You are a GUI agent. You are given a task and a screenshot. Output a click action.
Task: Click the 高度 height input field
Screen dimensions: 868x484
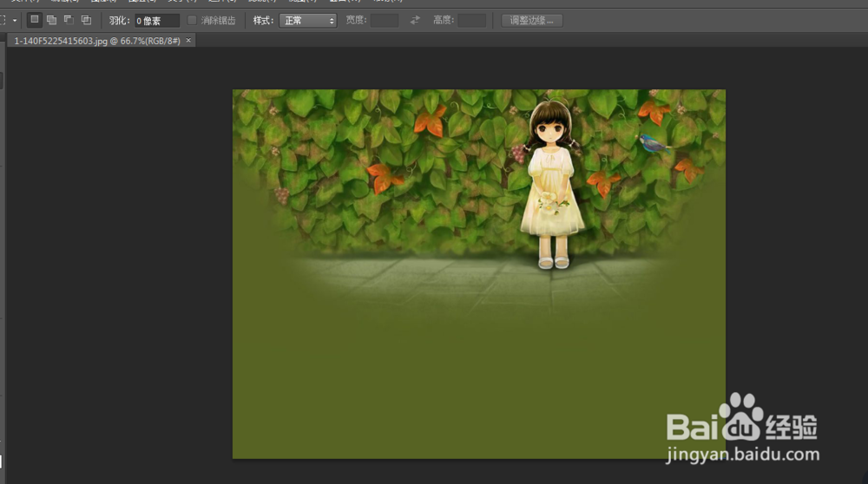[x=472, y=21]
